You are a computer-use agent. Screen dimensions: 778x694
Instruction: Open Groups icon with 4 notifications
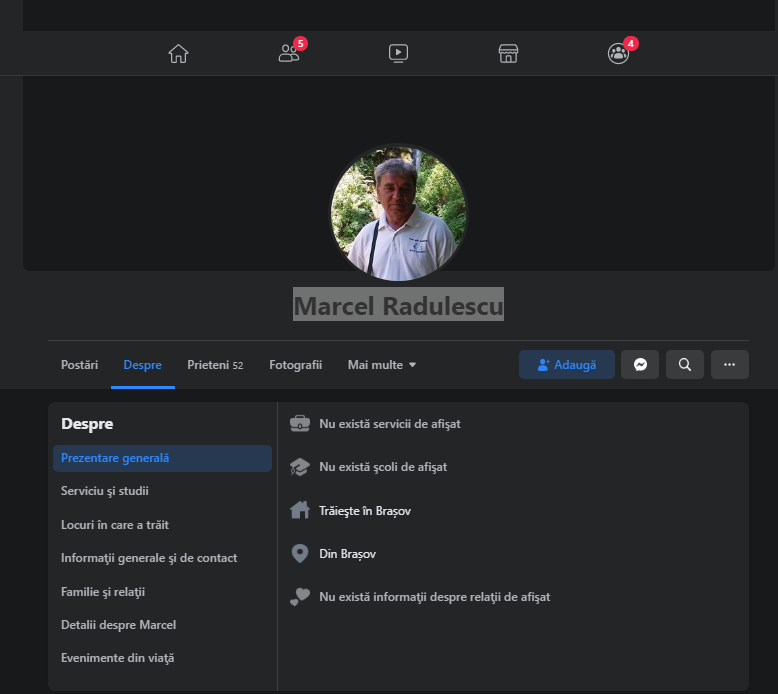tap(619, 53)
